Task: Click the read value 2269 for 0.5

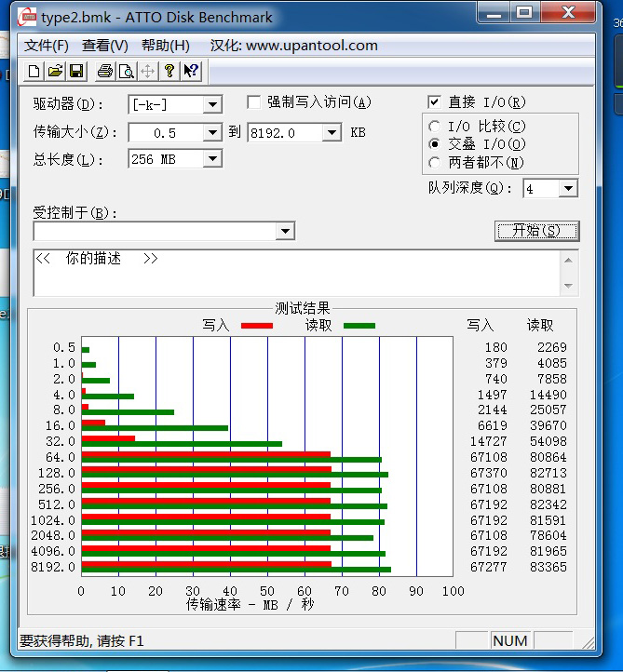Action: tap(552, 347)
